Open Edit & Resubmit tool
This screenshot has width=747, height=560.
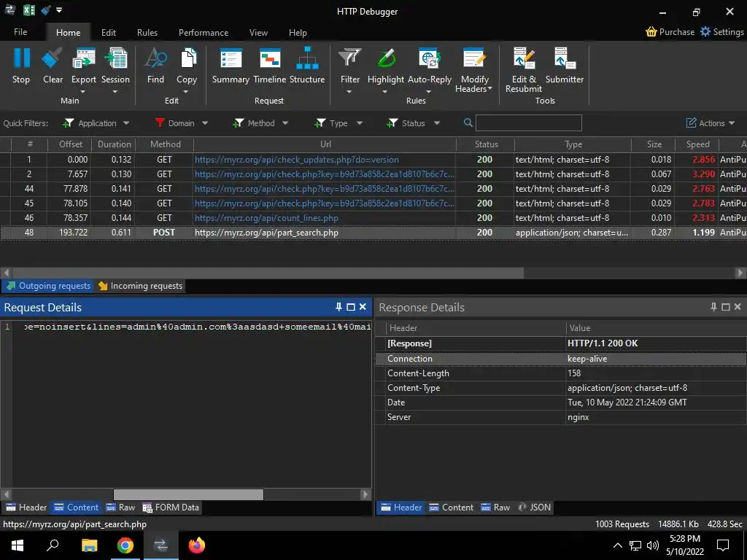(524, 58)
